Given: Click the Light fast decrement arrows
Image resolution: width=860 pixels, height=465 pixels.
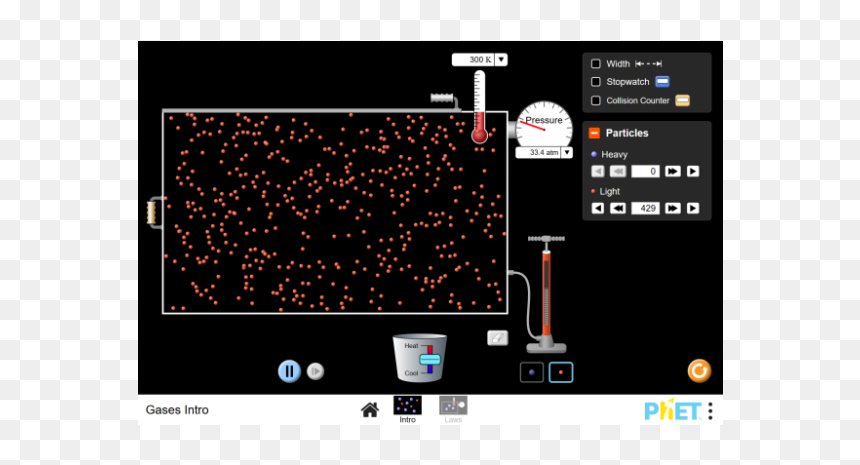Looking at the screenshot, I should (618, 208).
